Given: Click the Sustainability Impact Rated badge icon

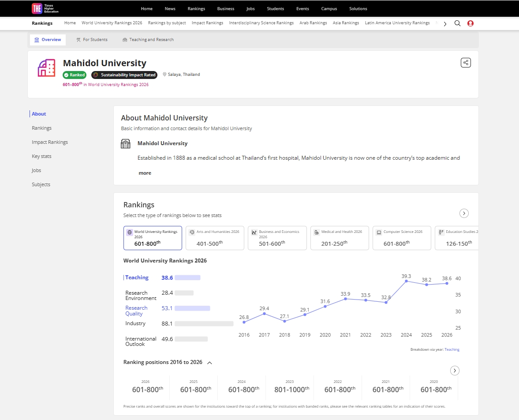Looking at the screenshot, I should 96,75.
